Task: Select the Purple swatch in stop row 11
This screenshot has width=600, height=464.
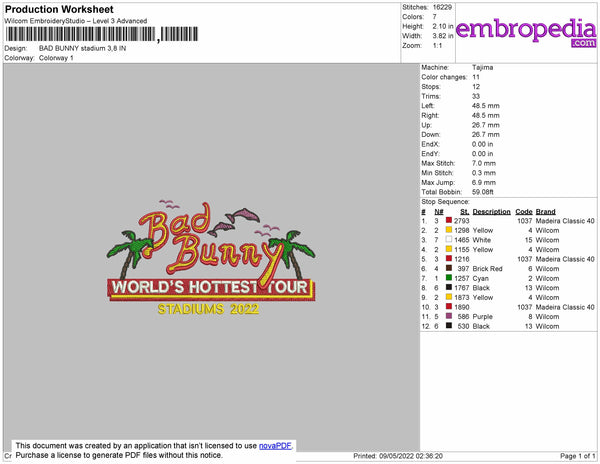Action: pyautogui.click(x=449, y=316)
